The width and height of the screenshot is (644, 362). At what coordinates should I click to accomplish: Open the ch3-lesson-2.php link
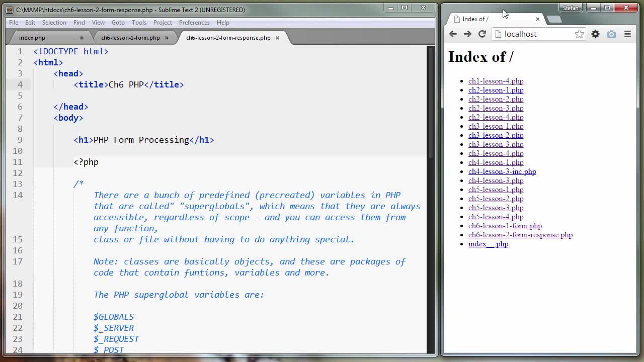pos(496,135)
